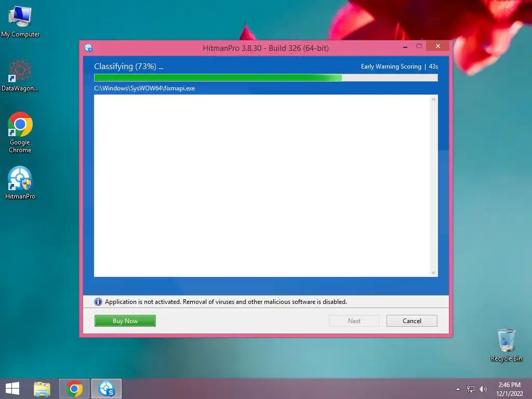Open File Explorer from the taskbar
Image resolution: width=532 pixels, height=399 pixels.
pyautogui.click(x=42, y=389)
